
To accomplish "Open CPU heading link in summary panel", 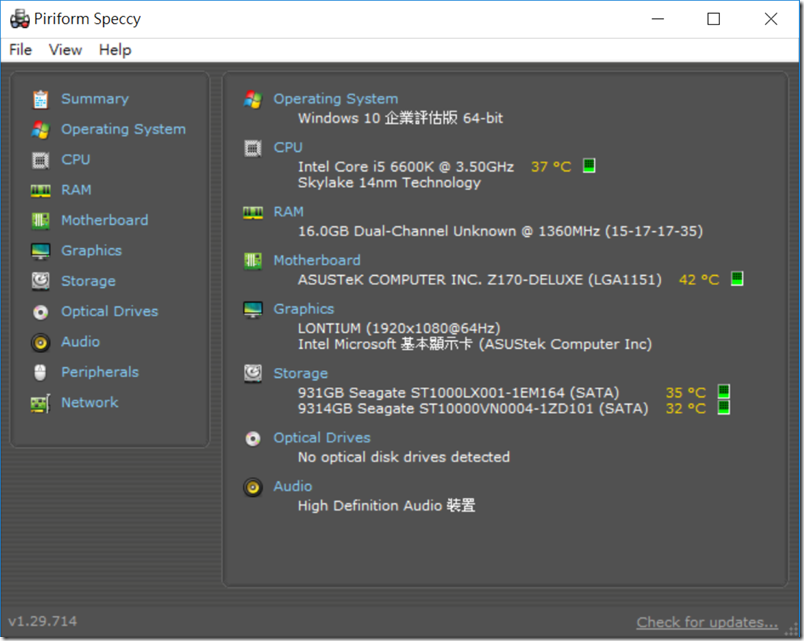I will point(288,148).
